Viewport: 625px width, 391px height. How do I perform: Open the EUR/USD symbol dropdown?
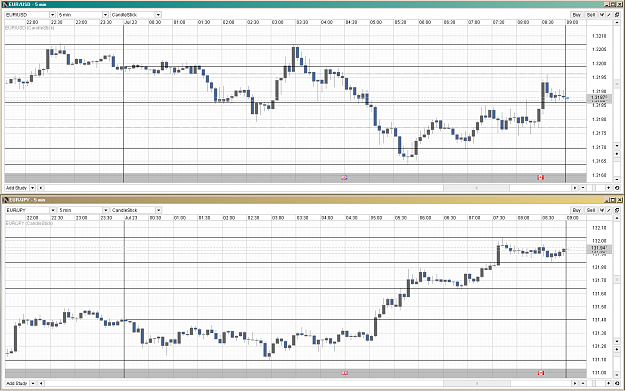click(52, 15)
